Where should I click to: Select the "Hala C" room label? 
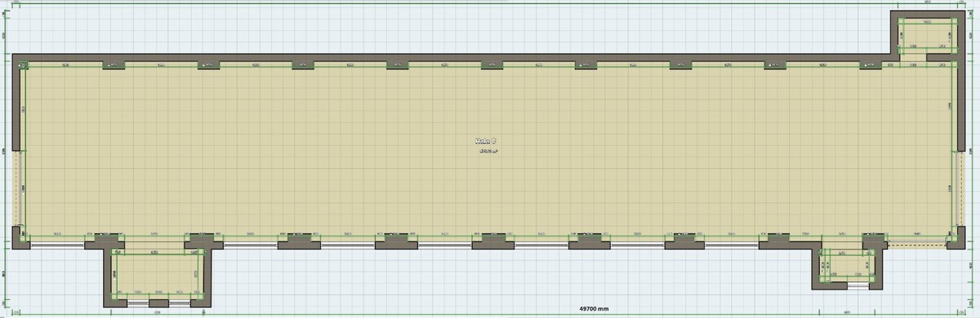coord(485,141)
